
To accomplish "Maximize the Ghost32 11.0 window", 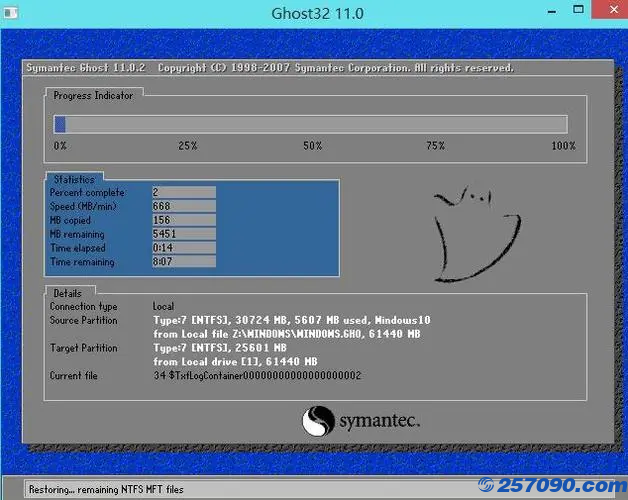I will point(578,10).
